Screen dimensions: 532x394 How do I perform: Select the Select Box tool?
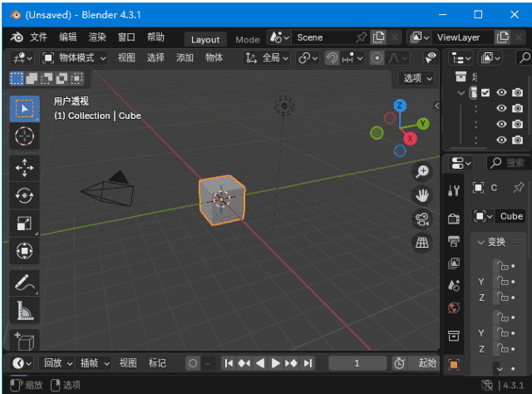click(x=24, y=109)
